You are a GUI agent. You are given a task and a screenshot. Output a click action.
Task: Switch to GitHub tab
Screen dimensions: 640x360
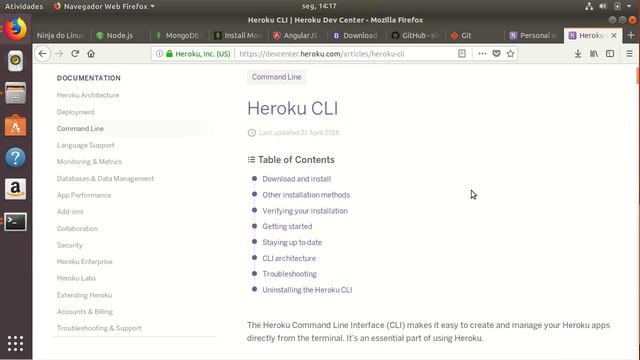click(x=416, y=36)
